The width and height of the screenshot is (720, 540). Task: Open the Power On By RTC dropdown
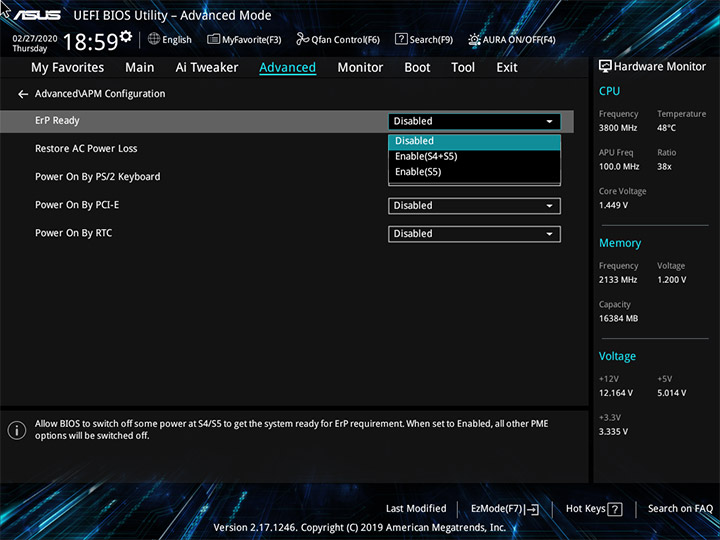pos(474,234)
